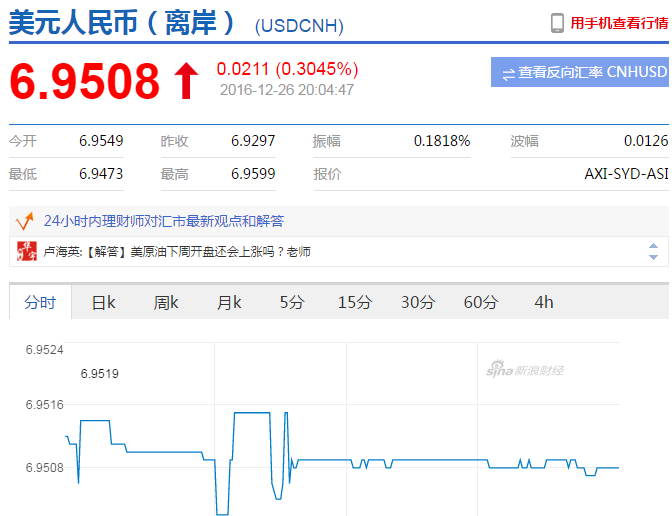The height and width of the screenshot is (516, 672).
Task: Click the 6.9524 axis label
Action: pos(45,350)
